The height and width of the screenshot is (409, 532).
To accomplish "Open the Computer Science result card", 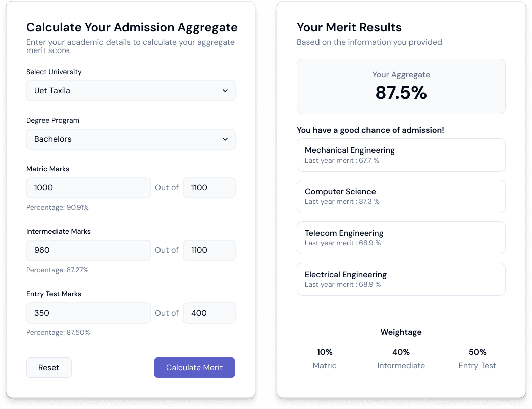I will click(x=401, y=196).
